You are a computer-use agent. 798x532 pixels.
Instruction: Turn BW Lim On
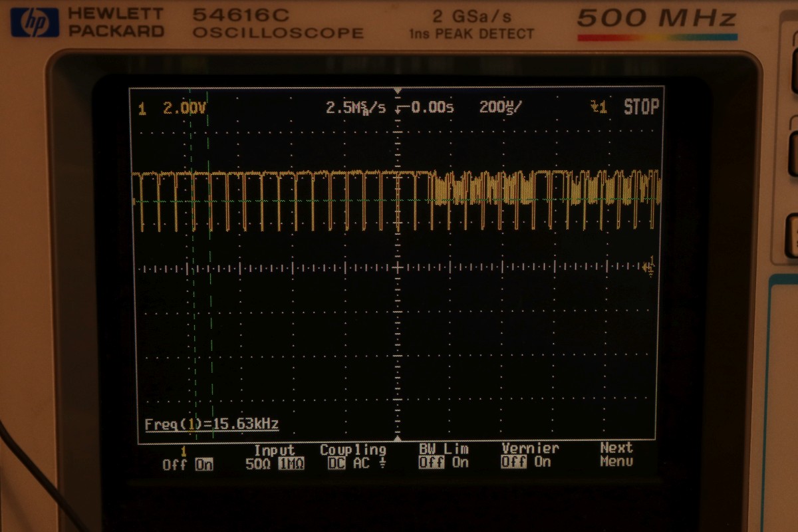[461, 463]
